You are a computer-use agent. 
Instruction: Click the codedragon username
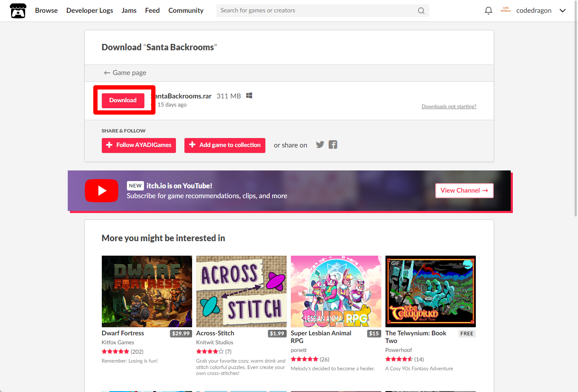[534, 11]
